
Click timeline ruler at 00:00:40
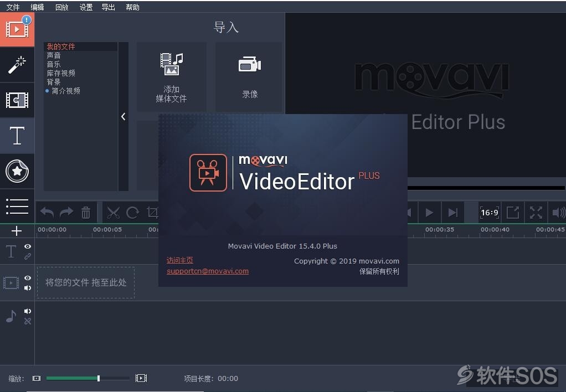[495, 230]
